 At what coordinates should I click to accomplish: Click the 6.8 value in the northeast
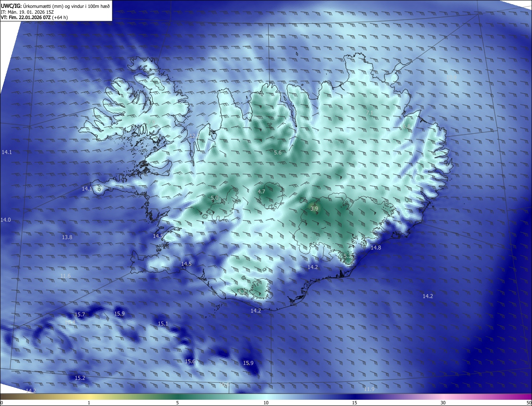pos(406,127)
